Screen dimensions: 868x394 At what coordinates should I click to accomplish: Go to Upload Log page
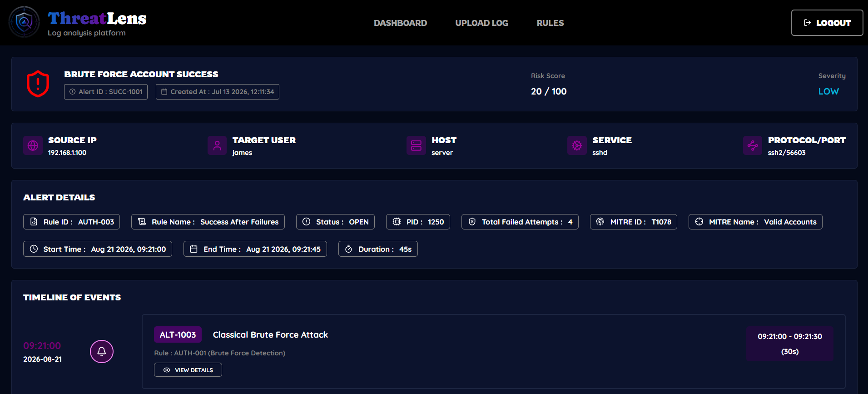click(x=481, y=23)
